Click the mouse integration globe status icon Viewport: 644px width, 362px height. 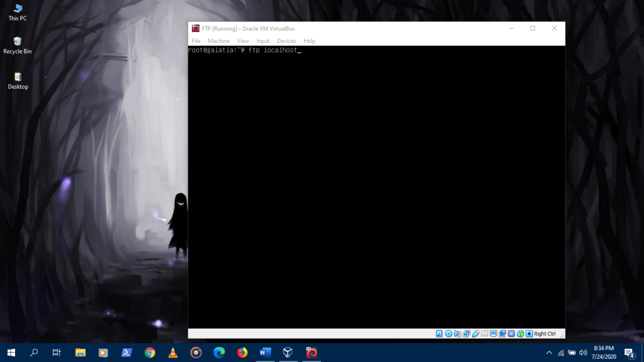(521, 334)
